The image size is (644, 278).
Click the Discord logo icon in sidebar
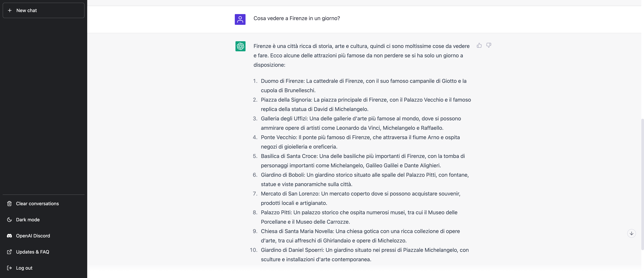[x=10, y=236]
